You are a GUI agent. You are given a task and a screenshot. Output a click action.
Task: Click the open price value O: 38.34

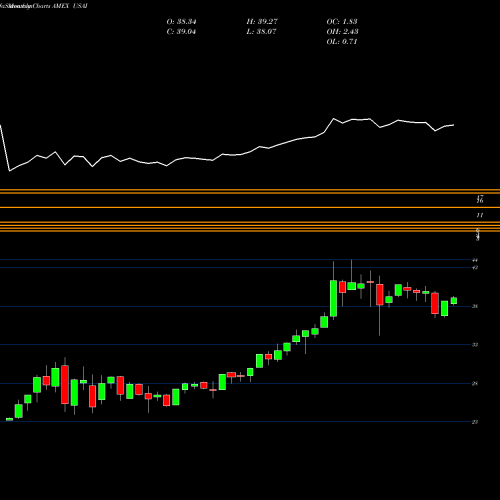click(x=181, y=22)
